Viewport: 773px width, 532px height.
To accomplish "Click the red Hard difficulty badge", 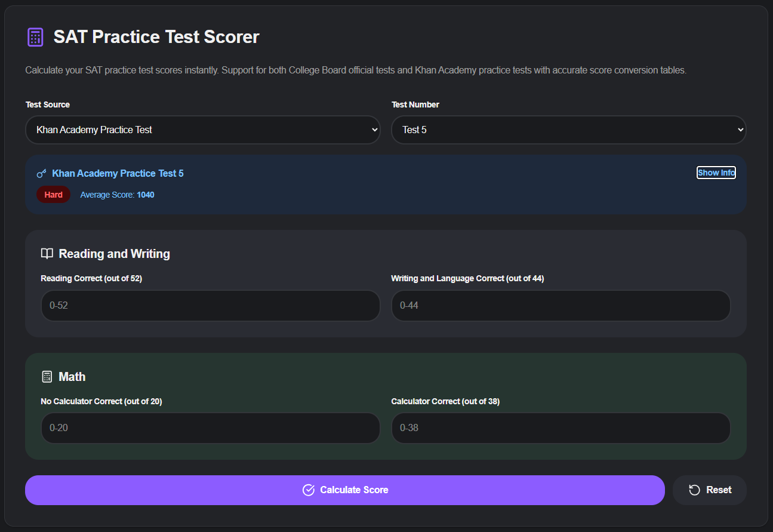I will tap(53, 195).
